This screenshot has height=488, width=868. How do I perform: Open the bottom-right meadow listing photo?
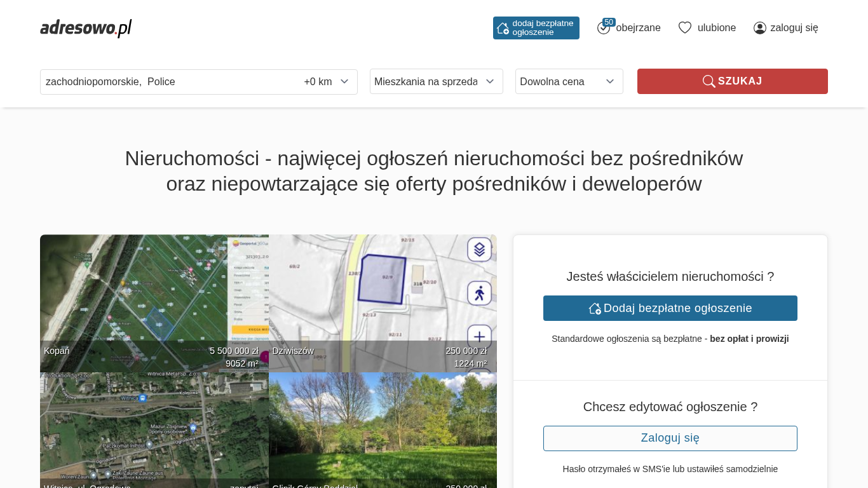pyautogui.click(x=383, y=426)
